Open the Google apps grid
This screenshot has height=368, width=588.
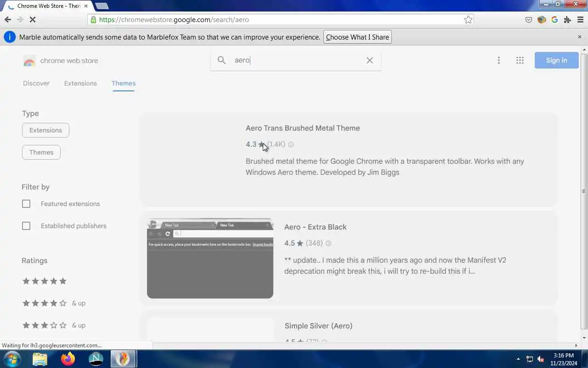[x=520, y=60]
